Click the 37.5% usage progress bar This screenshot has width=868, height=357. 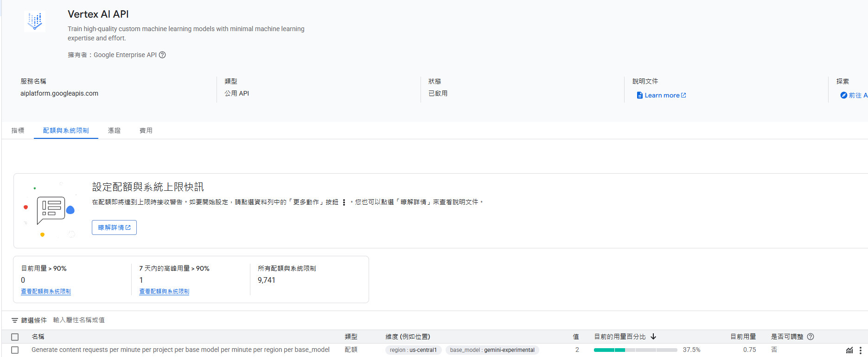point(635,350)
